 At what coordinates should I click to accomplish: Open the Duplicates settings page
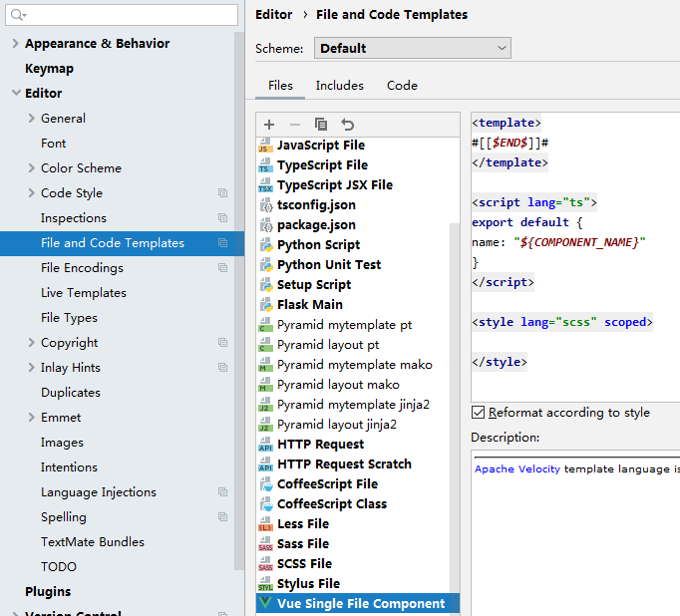pos(71,393)
